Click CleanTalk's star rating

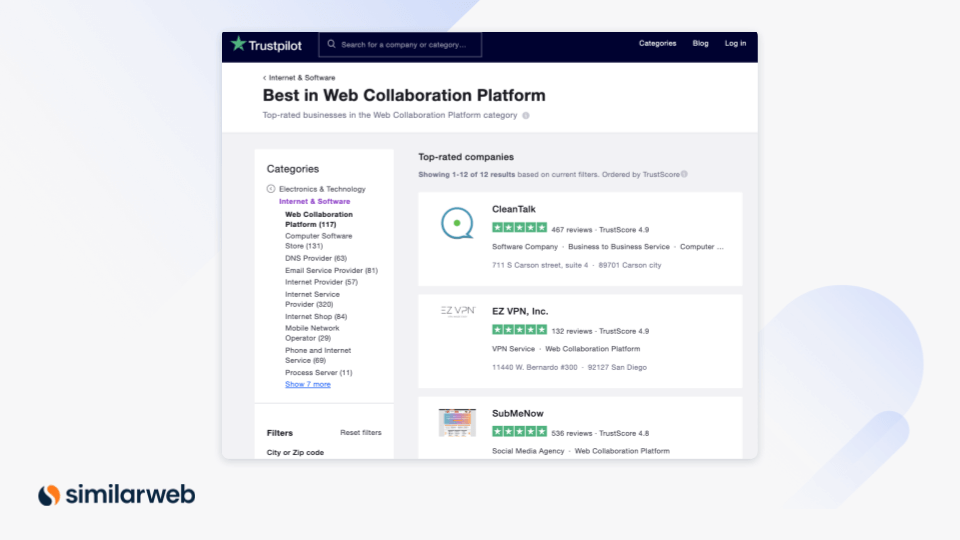(x=519, y=228)
